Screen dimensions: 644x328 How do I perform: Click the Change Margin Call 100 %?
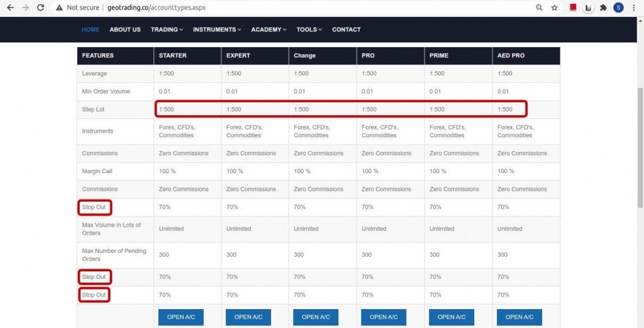(302, 171)
